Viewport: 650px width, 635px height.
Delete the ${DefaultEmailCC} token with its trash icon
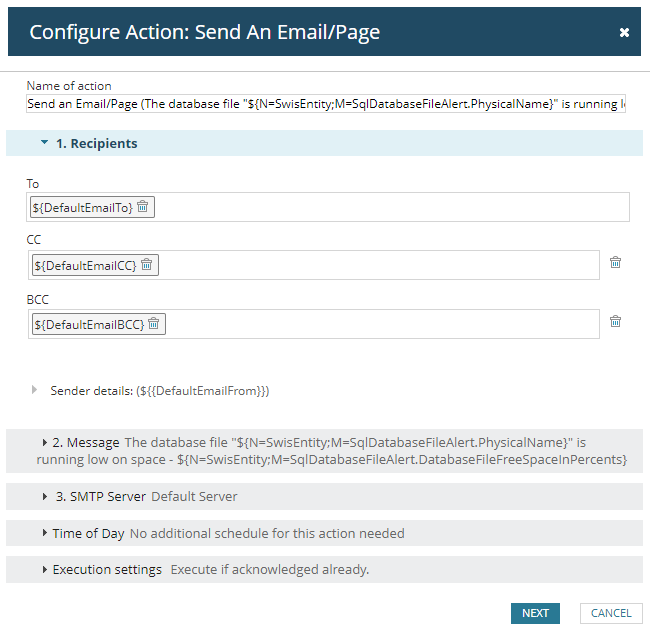pos(147,265)
